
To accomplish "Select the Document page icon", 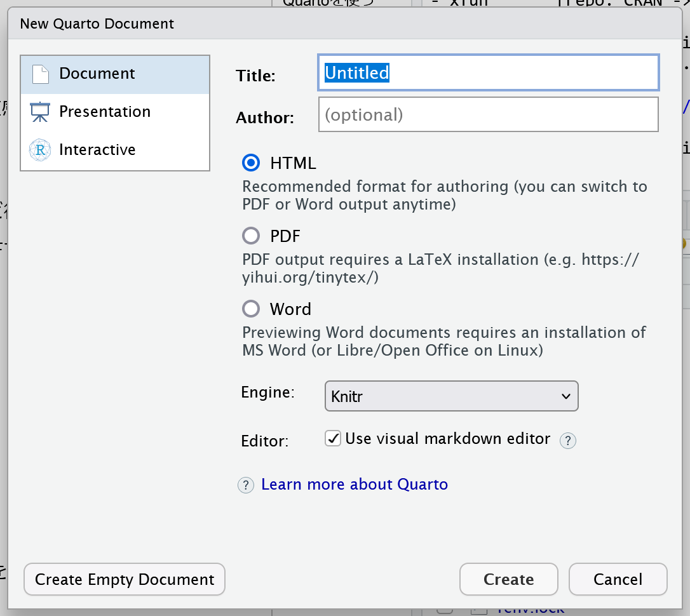I will (41, 74).
